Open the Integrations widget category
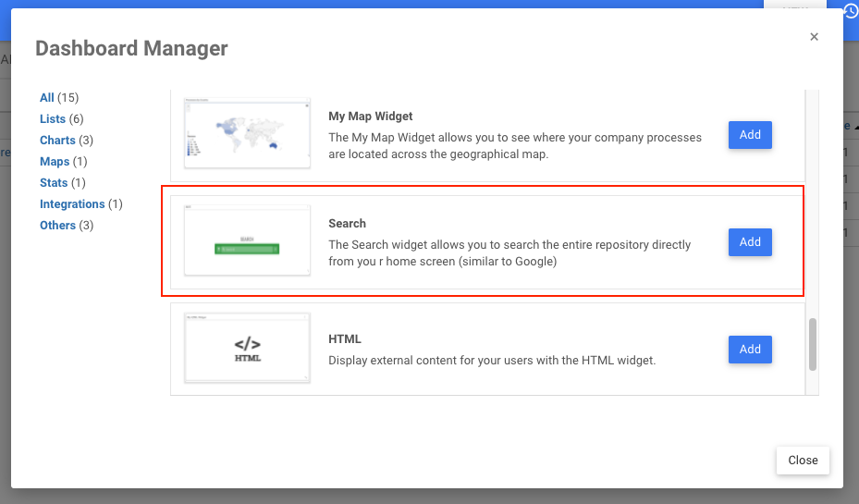This screenshot has width=859, height=504. (72, 203)
